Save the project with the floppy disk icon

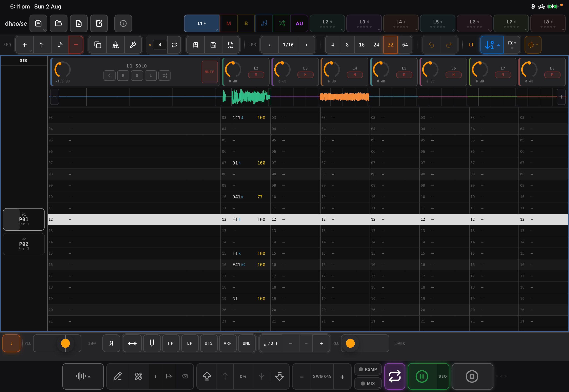click(x=38, y=23)
